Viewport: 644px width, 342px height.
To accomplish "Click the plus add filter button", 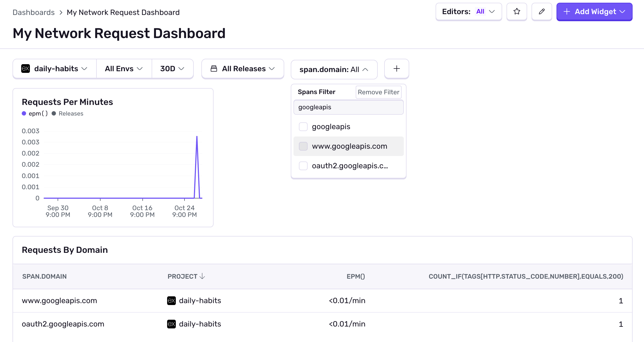I will click(x=396, y=69).
